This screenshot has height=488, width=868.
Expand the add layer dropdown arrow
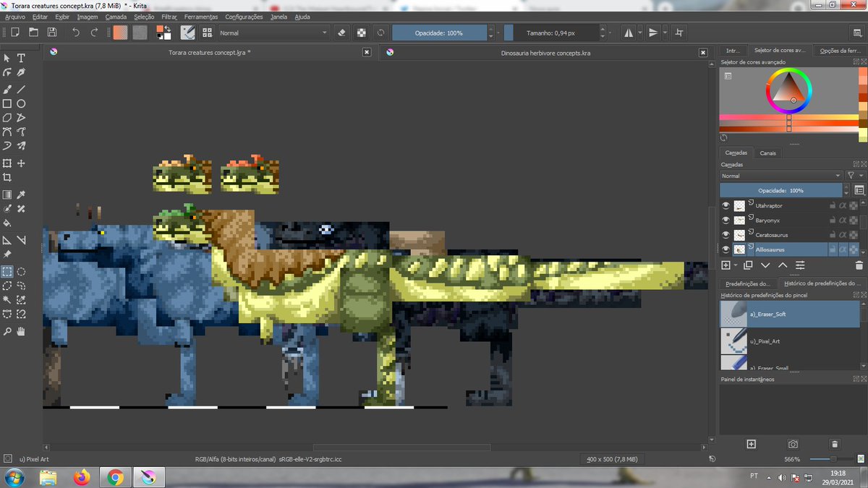736,265
